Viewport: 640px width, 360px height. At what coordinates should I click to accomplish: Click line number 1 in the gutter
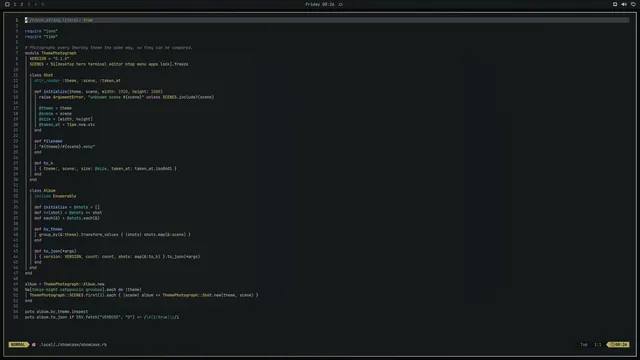(17, 20)
